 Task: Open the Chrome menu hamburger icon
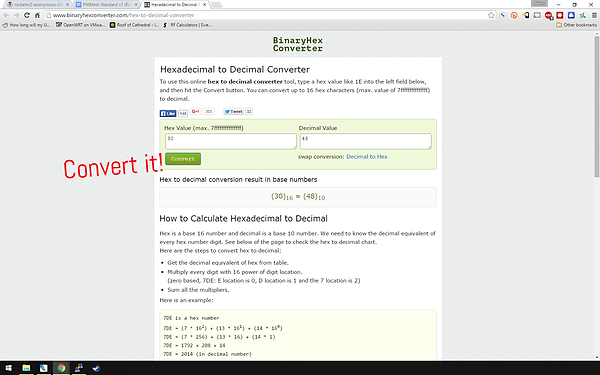click(x=594, y=15)
